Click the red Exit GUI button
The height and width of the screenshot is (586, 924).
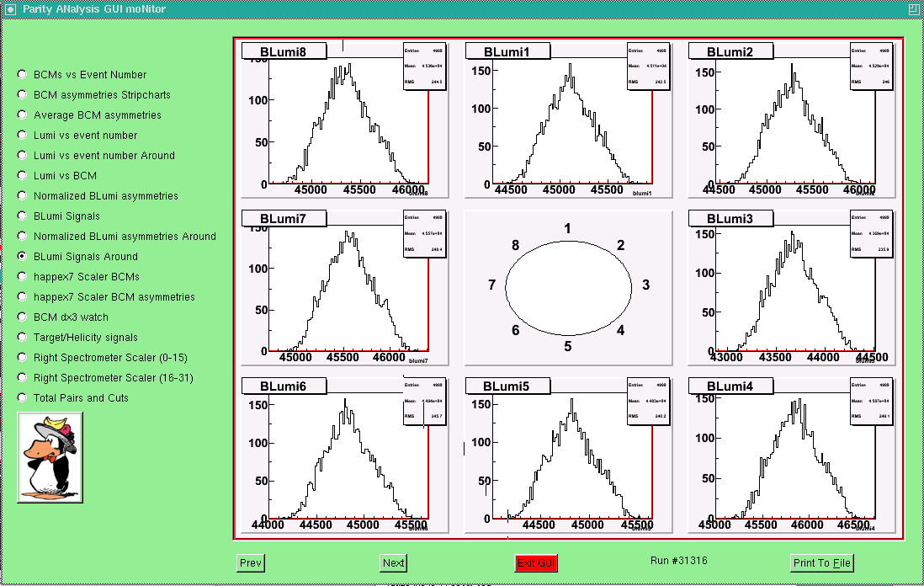(x=536, y=563)
